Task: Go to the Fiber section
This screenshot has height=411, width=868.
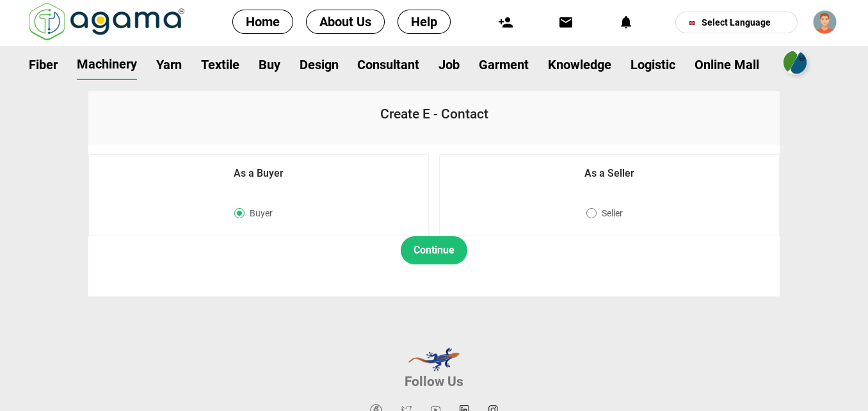Action: coord(43,65)
